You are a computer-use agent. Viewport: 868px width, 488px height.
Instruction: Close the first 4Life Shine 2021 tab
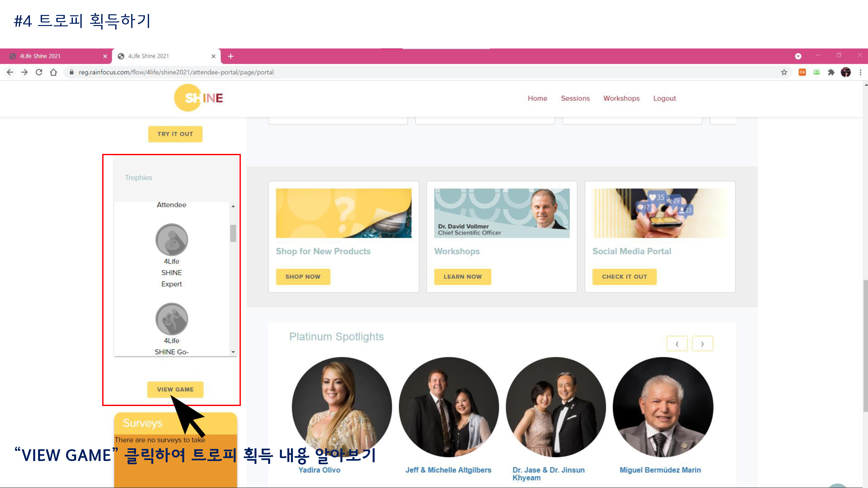coord(105,56)
